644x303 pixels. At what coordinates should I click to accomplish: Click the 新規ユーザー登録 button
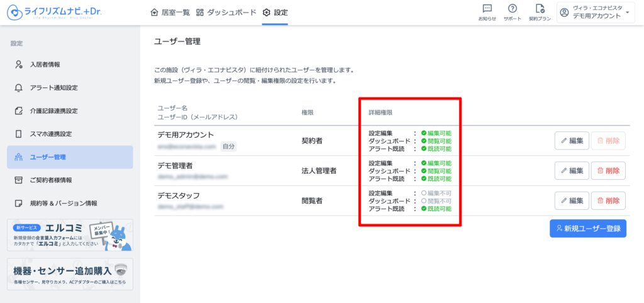pyautogui.click(x=588, y=228)
